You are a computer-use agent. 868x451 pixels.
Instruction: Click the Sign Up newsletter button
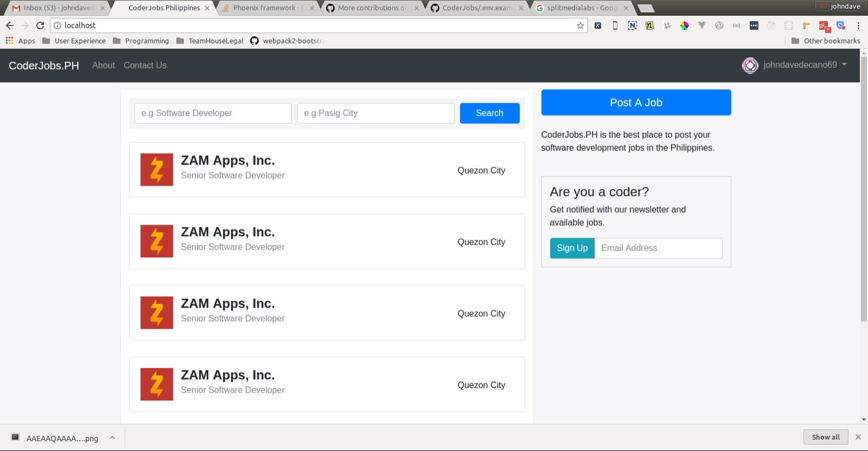coord(572,248)
